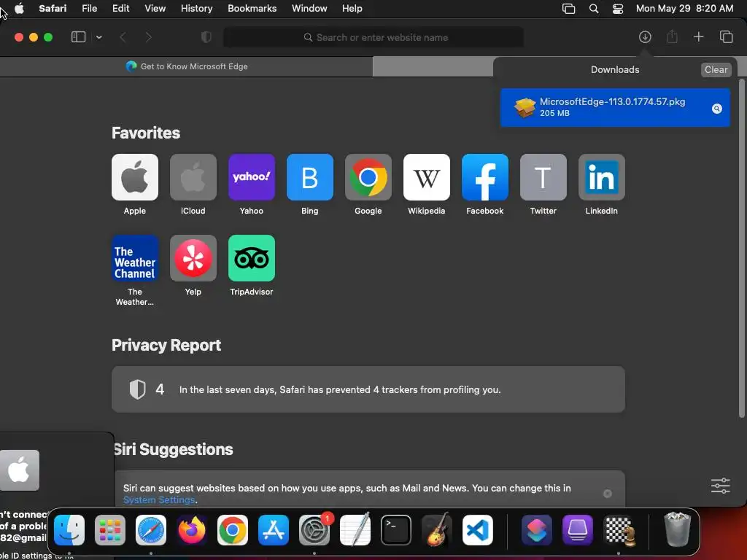The width and height of the screenshot is (747, 560).
Task: Open GarageBand from the Dock
Action: point(437,530)
